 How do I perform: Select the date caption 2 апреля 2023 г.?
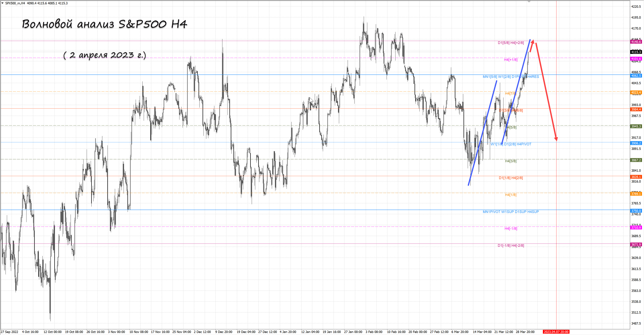click(104, 55)
